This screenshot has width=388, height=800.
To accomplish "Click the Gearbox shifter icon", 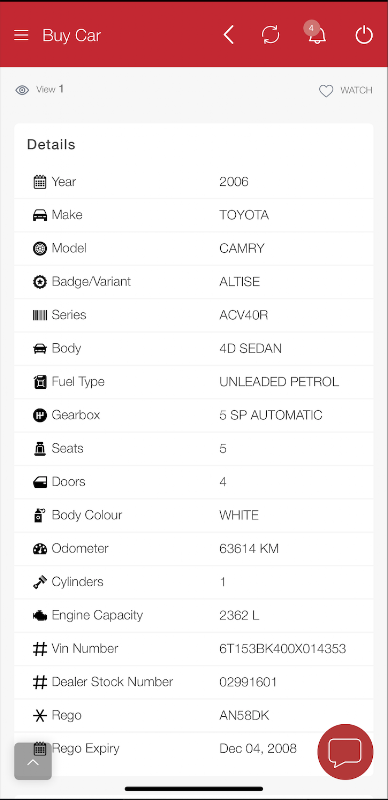I will pos(40,415).
